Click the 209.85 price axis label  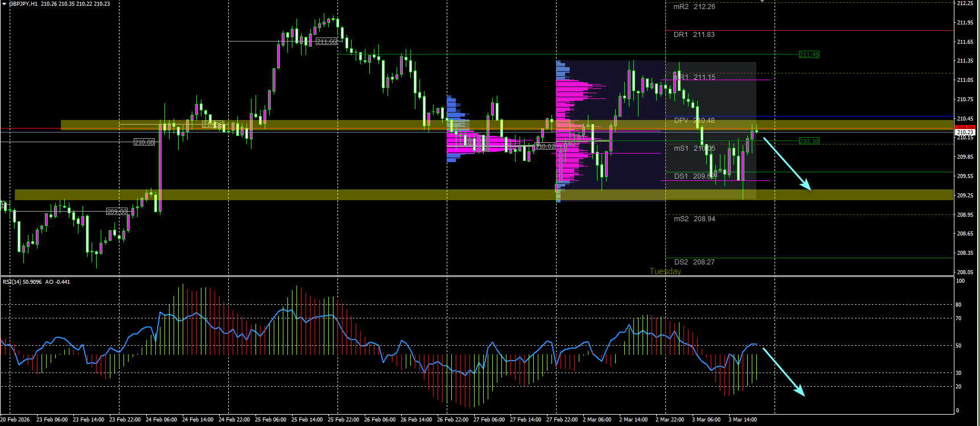click(965, 157)
